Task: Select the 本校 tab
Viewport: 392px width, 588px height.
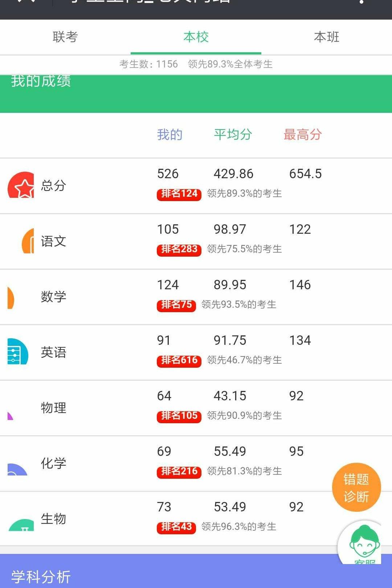Action: point(196,37)
